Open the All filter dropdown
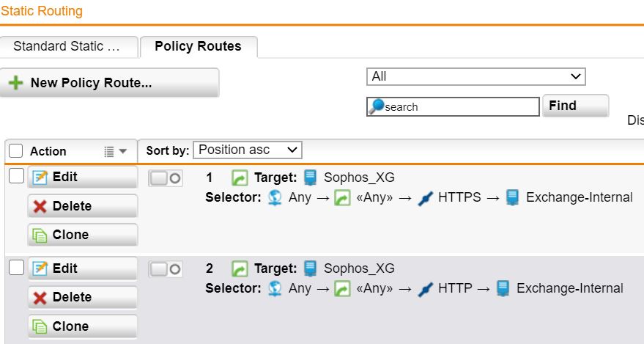Image resolution: width=644 pixels, height=344 pixels. click(x=476, y=77)
